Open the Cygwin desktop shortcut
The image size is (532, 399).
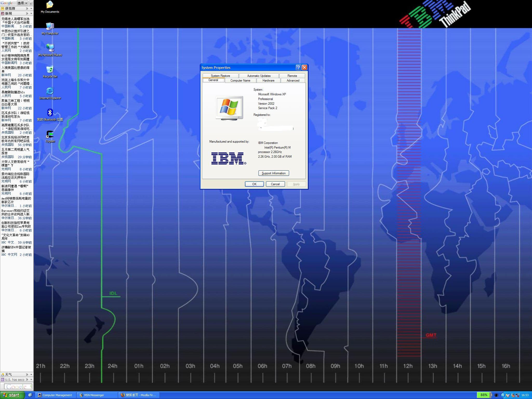[50, 135]
